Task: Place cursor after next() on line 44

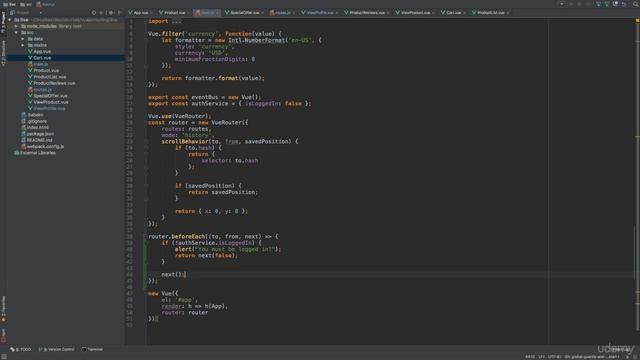Action: coord(185,275)
